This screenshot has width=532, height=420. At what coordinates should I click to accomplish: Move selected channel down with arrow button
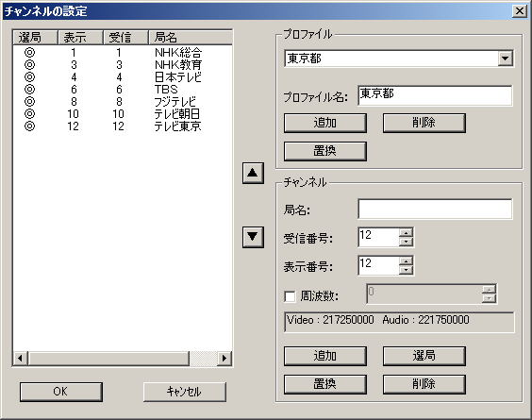tap(253, 237)
